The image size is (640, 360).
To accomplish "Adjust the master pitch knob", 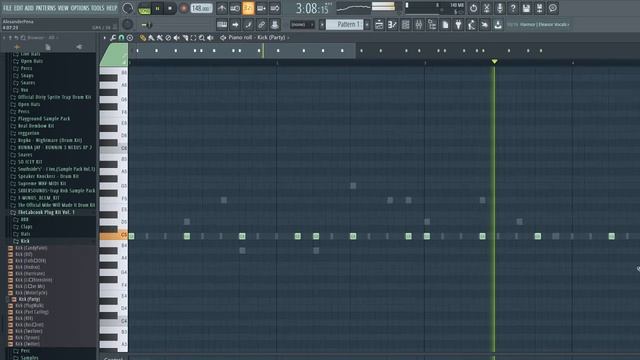I will pyautogui.click(x=127, y=24).
